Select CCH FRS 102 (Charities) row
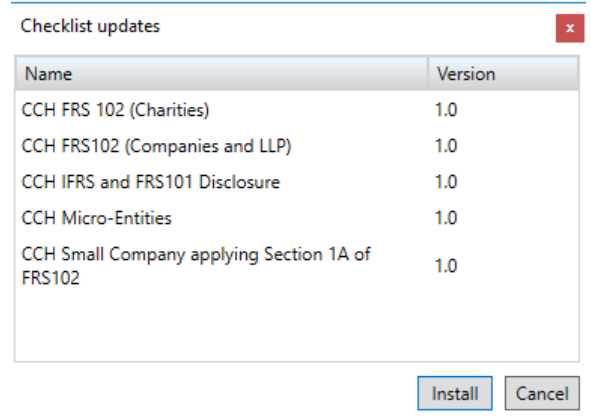The image size is (591, 418). click(x=297, y=110)
